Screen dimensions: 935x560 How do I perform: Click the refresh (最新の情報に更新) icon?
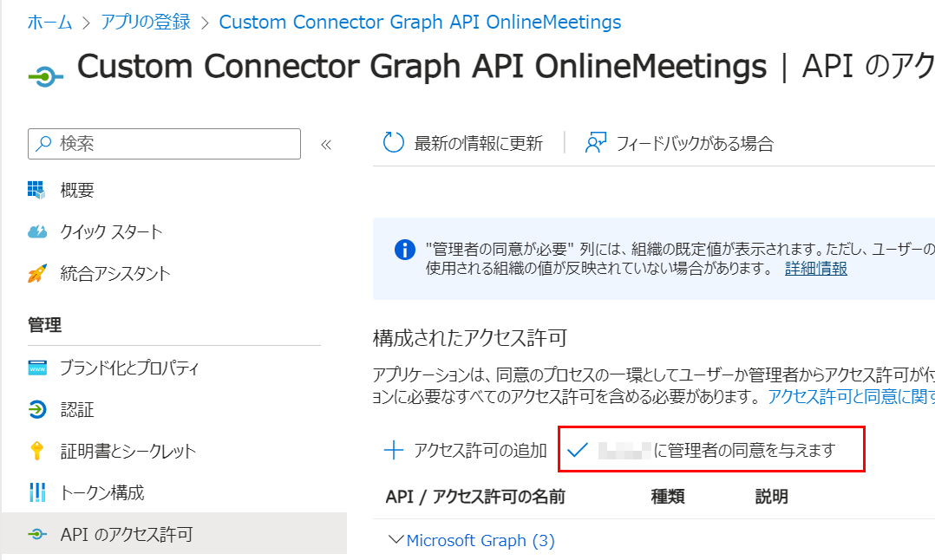pos(394,143)
